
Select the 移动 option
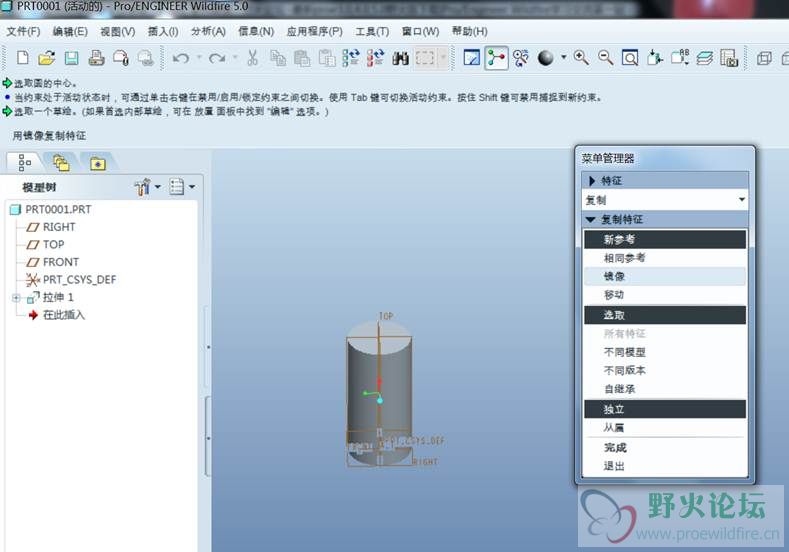(665, 295)
